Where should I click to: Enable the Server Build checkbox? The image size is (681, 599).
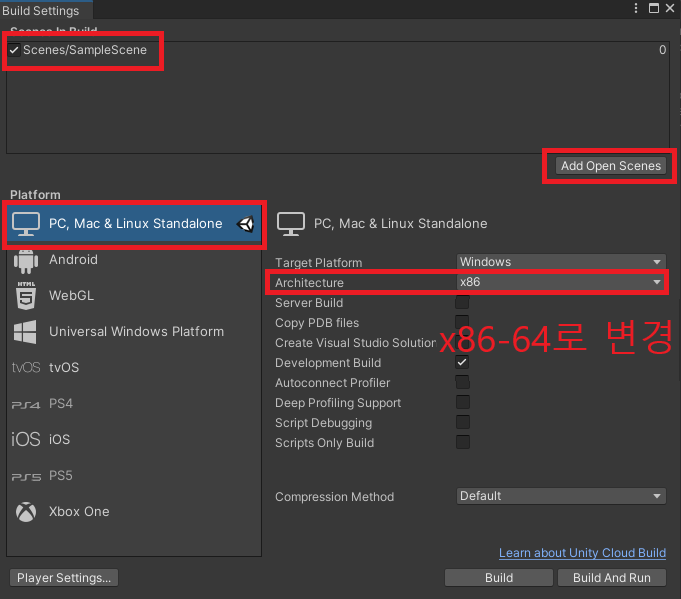click(462, 302)
